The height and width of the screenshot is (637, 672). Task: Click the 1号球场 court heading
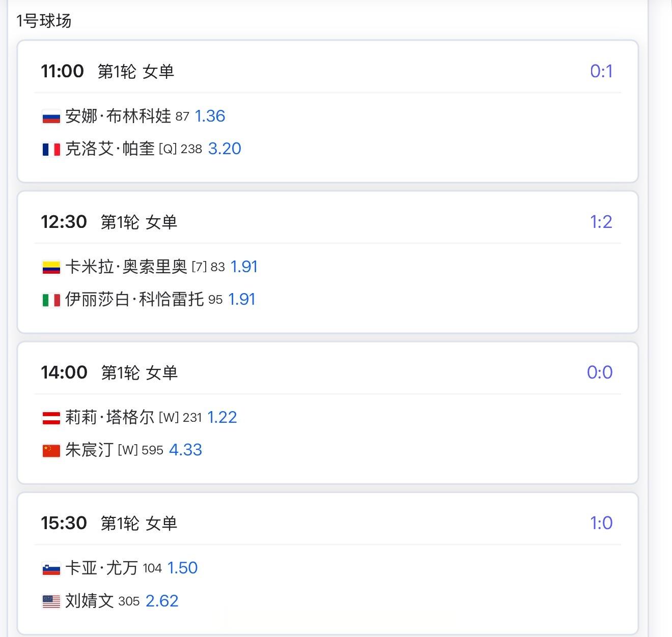point(44,21)
